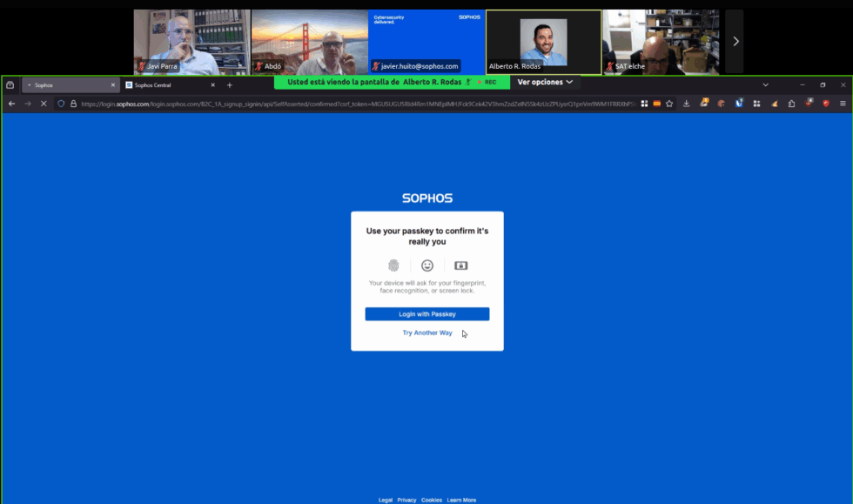Open a new browser tab
The height and width of the screenshot is (504, 853).
(x=230, y=85)
